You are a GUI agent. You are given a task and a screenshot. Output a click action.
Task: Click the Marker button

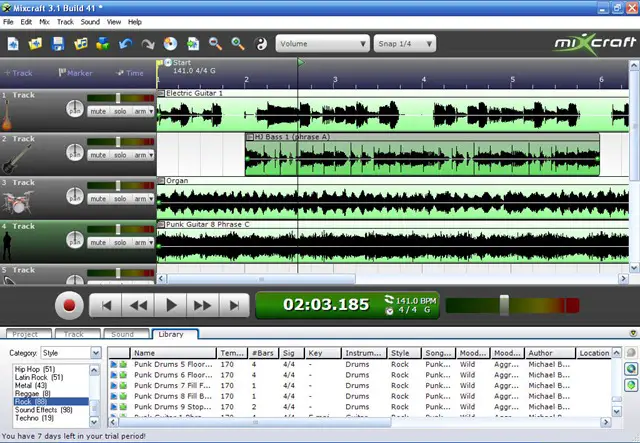pos(76,73)
